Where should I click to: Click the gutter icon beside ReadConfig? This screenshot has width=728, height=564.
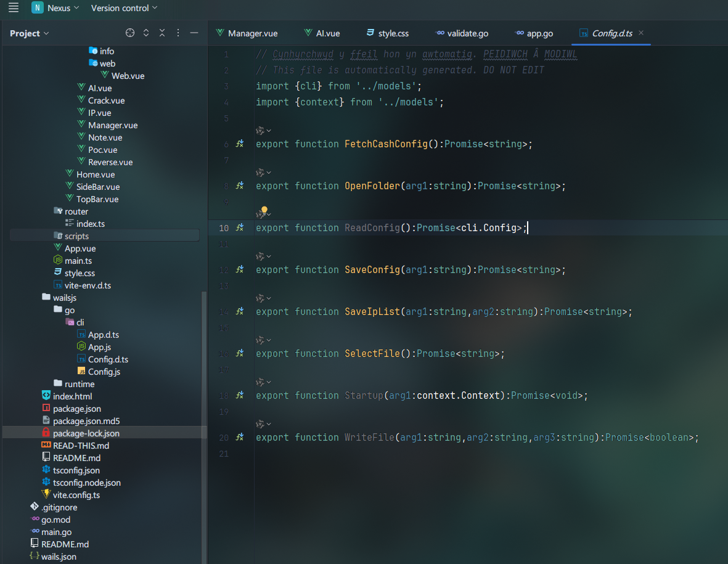pyautogui.click(x=240, y=227)
